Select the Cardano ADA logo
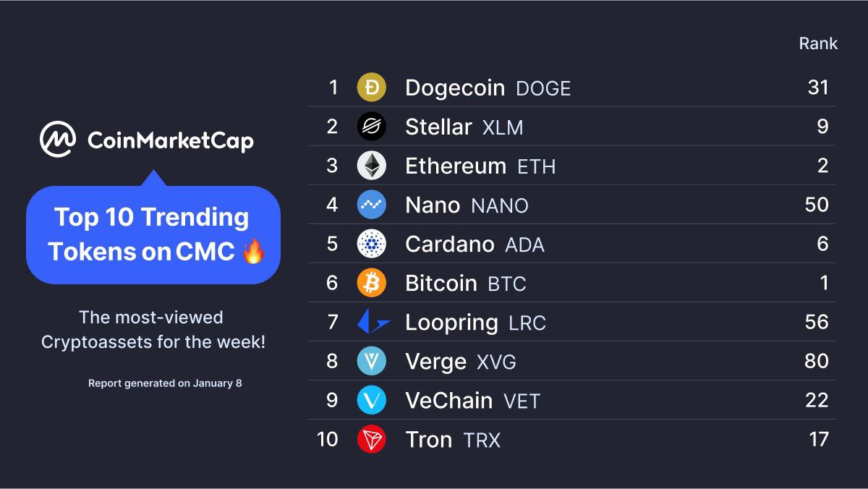 (372, 244)
